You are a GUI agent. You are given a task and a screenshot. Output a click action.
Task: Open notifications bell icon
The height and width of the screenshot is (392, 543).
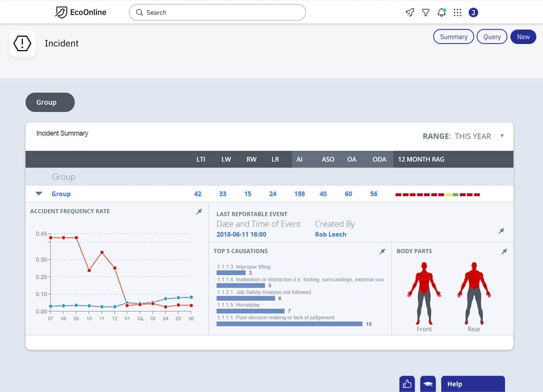tap(442, 13)
